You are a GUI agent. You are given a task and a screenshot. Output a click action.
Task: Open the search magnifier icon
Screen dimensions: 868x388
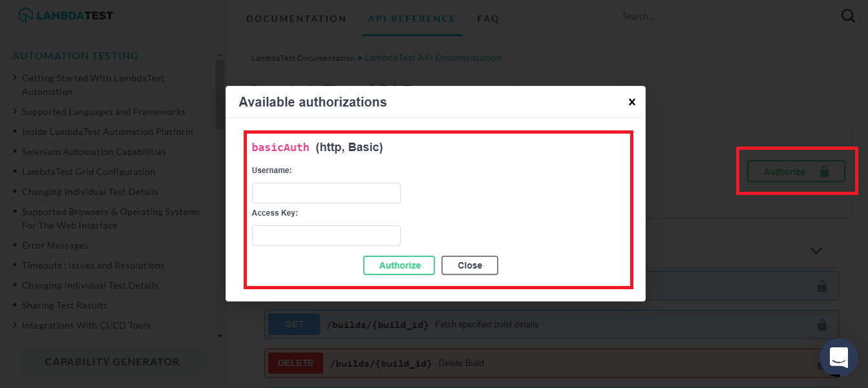[847, 15]
